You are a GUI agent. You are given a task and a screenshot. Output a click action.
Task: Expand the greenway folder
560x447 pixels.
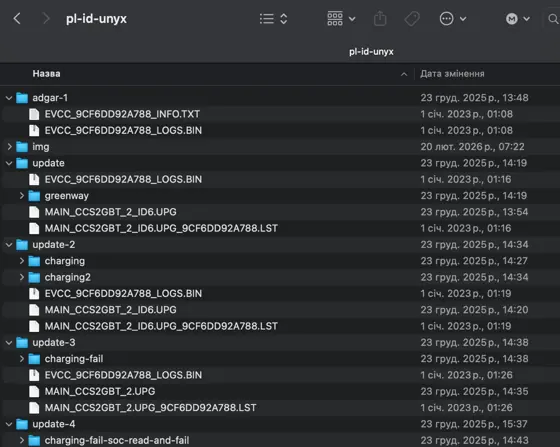coord(21,196)
